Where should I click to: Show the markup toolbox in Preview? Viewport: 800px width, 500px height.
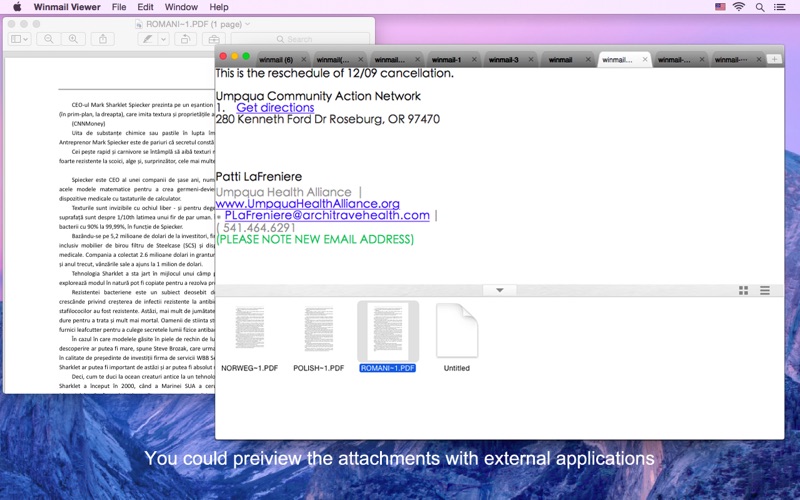tap(214, 39)
